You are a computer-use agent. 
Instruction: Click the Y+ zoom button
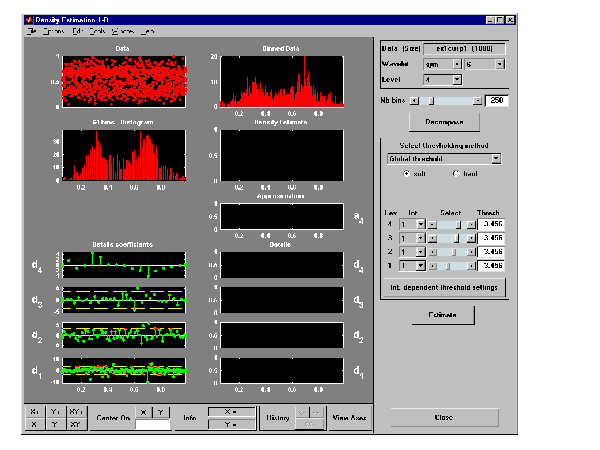coord(56,411)
